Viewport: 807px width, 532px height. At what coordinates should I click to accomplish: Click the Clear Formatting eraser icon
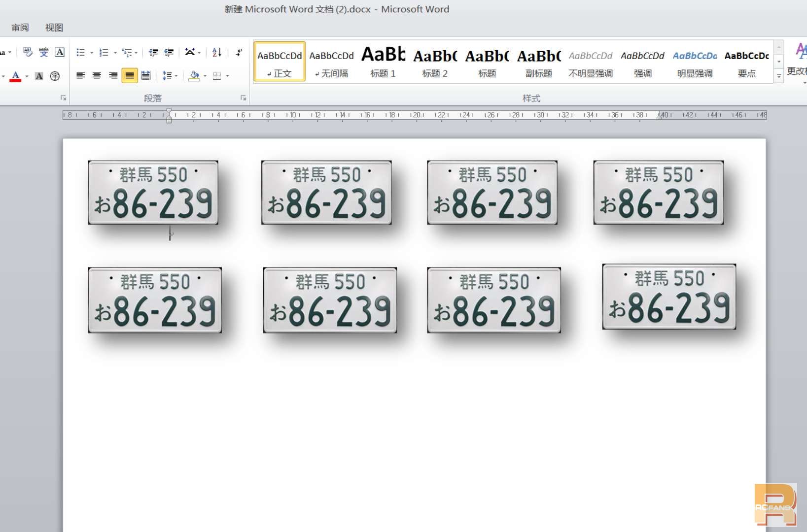28,52
